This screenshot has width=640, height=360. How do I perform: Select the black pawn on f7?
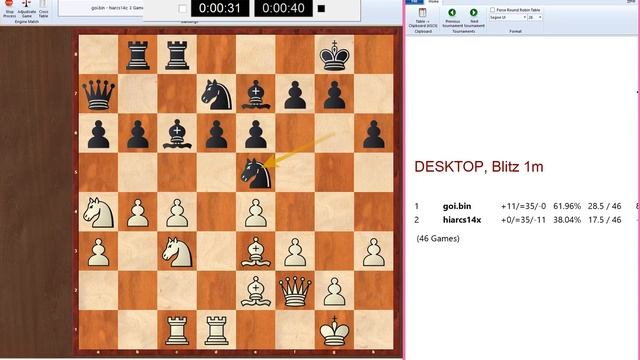(x=295, y=94)
